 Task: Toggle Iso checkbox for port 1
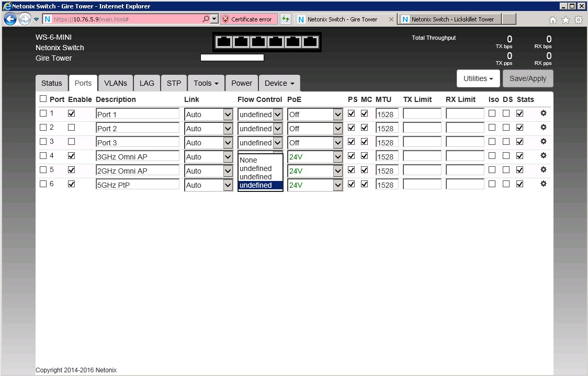tap(492, 113)
